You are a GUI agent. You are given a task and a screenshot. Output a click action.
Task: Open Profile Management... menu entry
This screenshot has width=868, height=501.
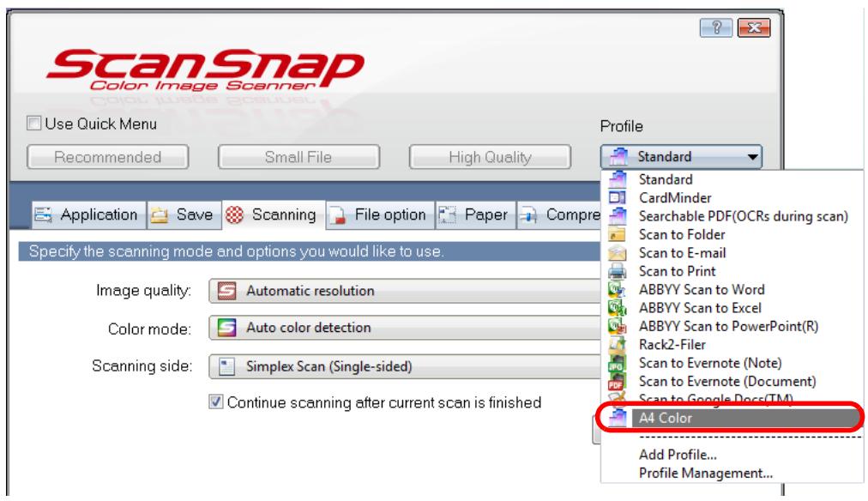click(706, 473)
